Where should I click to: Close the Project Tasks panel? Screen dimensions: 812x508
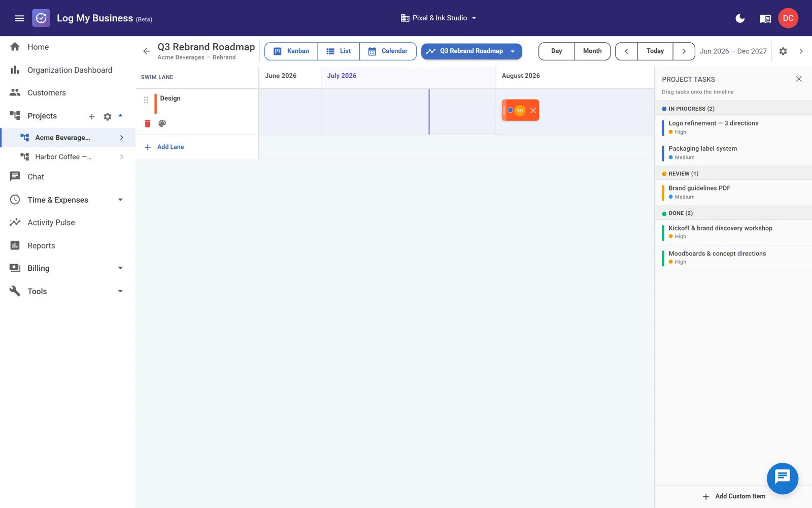pyautogui.click(x=799, y=79)
